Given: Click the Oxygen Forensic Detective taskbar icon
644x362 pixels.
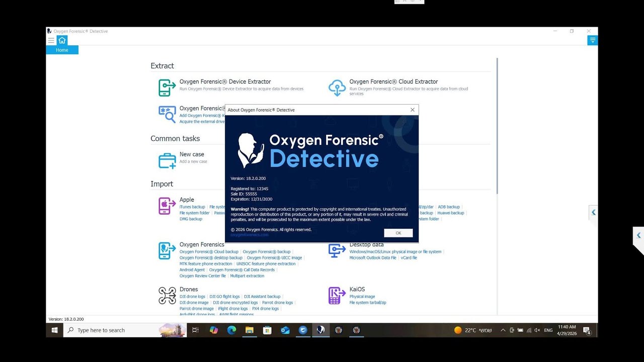Looking at the screenshot, I should [x=320, y=330].
